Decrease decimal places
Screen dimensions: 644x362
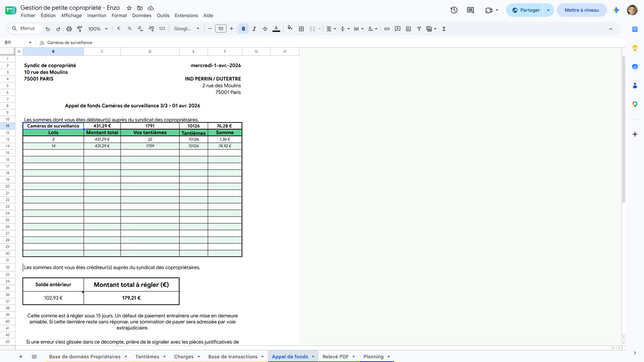coord(140,29)
